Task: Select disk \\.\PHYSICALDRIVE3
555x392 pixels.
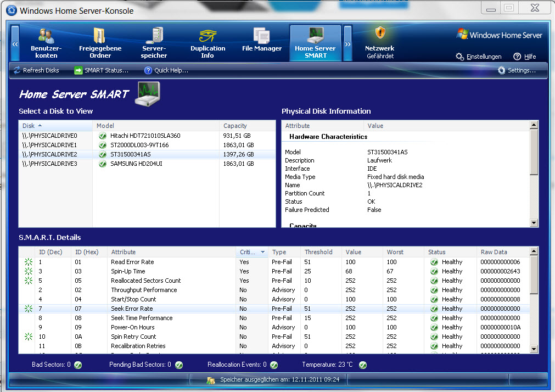Action: click(x=147, y=164)
